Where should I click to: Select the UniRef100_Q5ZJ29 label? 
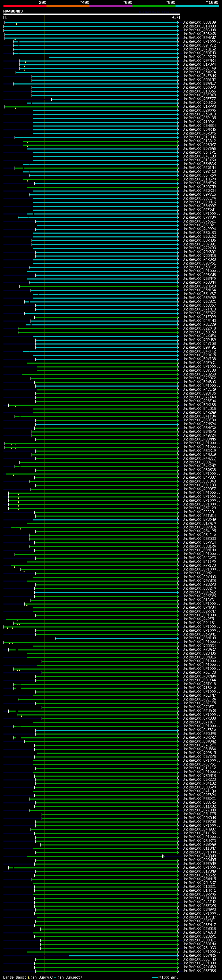click(x=199, y=508)
